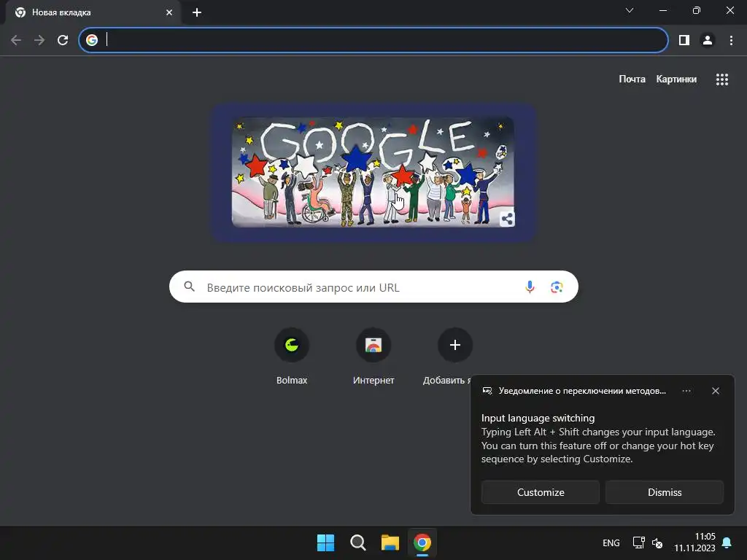The width and height of the screenshot is (747, 560).
Task: Search by image with the Lens icon
Action: pos(557,287)
